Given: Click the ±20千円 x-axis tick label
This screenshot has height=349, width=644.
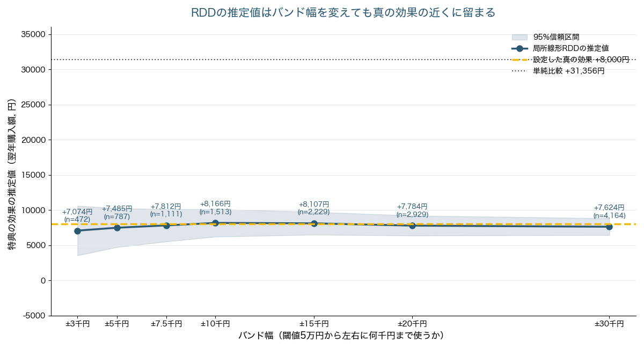Looking at the screenshot, I should coord(412,324).
